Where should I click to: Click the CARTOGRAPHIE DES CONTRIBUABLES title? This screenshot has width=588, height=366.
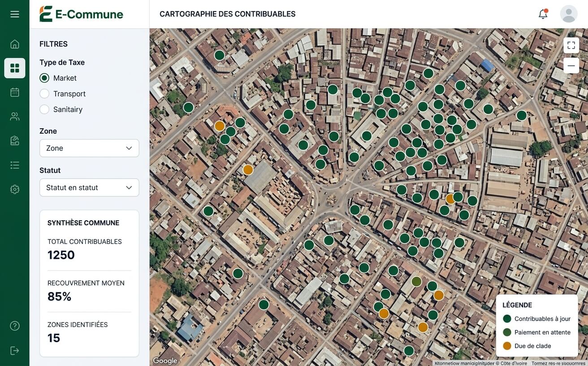click(x=228, y=14)
